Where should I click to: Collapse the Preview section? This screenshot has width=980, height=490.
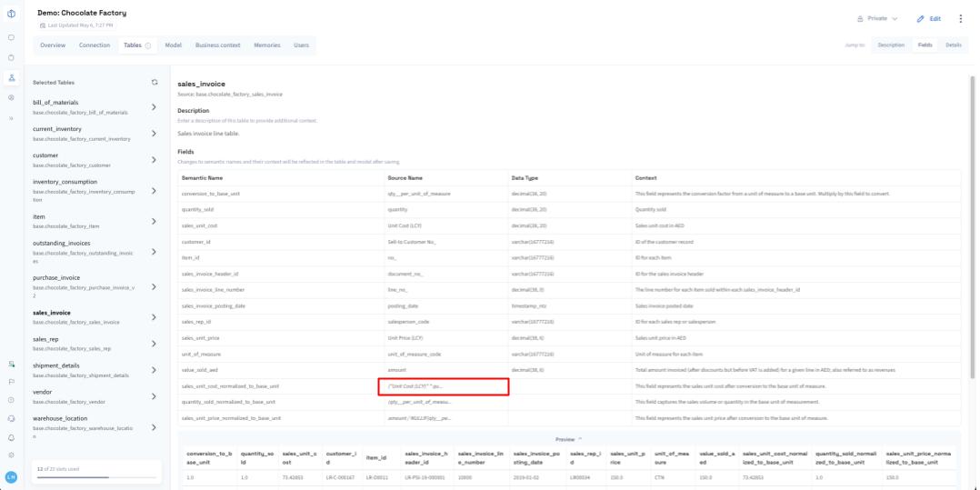pos(569,438)
